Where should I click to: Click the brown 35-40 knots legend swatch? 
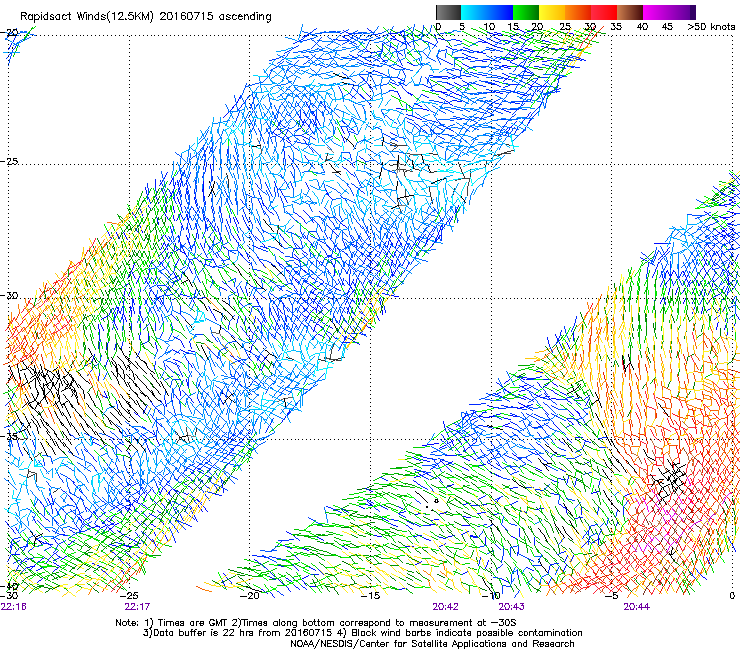point(630,12)
